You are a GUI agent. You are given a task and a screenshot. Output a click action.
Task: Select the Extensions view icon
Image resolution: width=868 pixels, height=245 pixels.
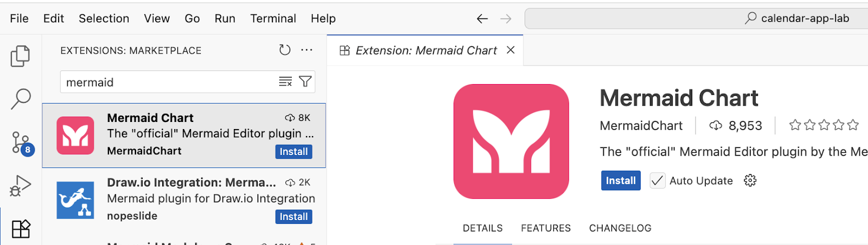coord(21,229)
